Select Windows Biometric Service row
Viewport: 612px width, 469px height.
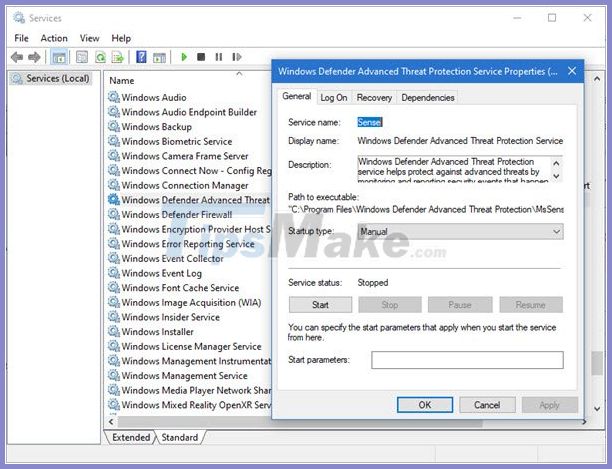pyautogui.click(x=189, y=141)
